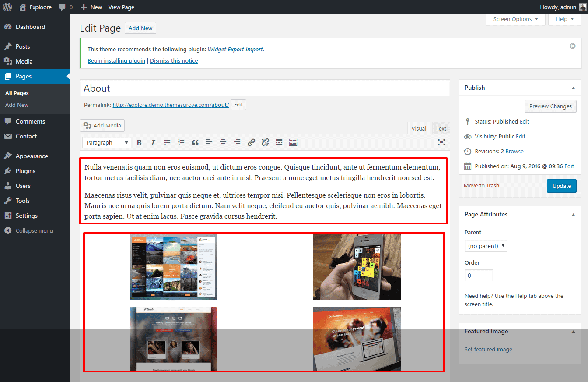Viewport: 588px width, 382px height.
Task: Open Appearance in the sidebar menu
Action: coord(31,156)
